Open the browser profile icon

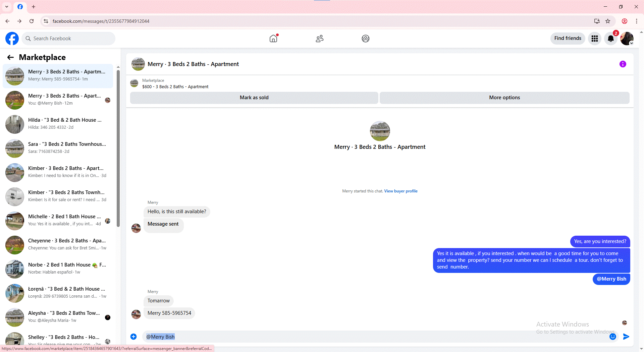(625, 21)
